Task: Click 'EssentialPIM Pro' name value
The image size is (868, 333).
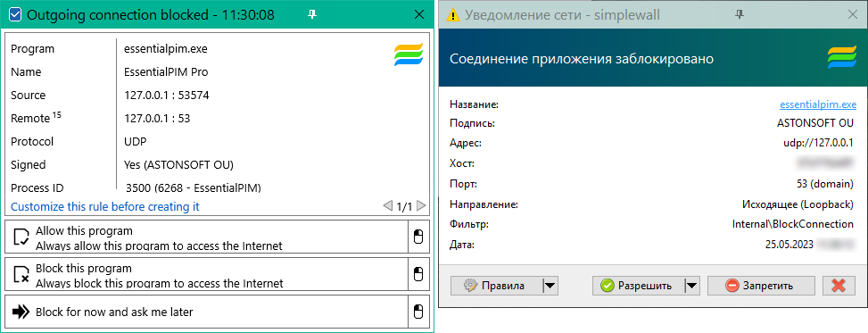Action: [x=166, y=72]
